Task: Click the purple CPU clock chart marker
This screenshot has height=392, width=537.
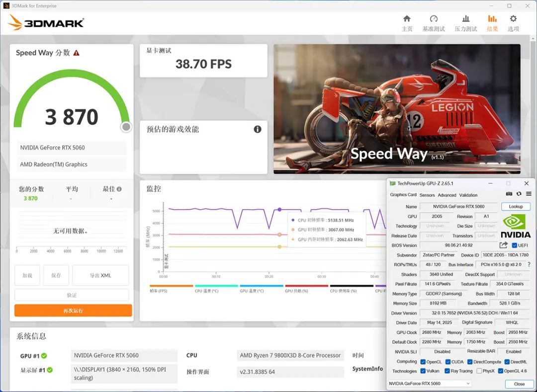Action: [279, 209]
